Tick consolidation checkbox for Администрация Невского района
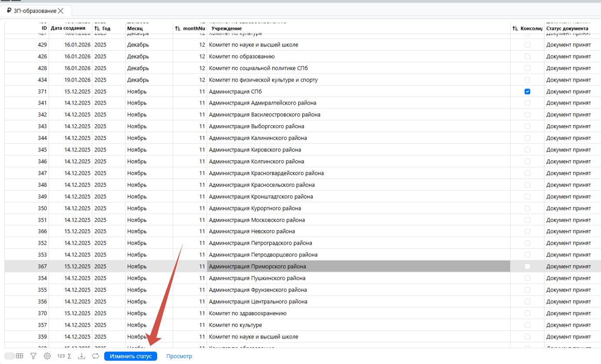 coord(527,231)
